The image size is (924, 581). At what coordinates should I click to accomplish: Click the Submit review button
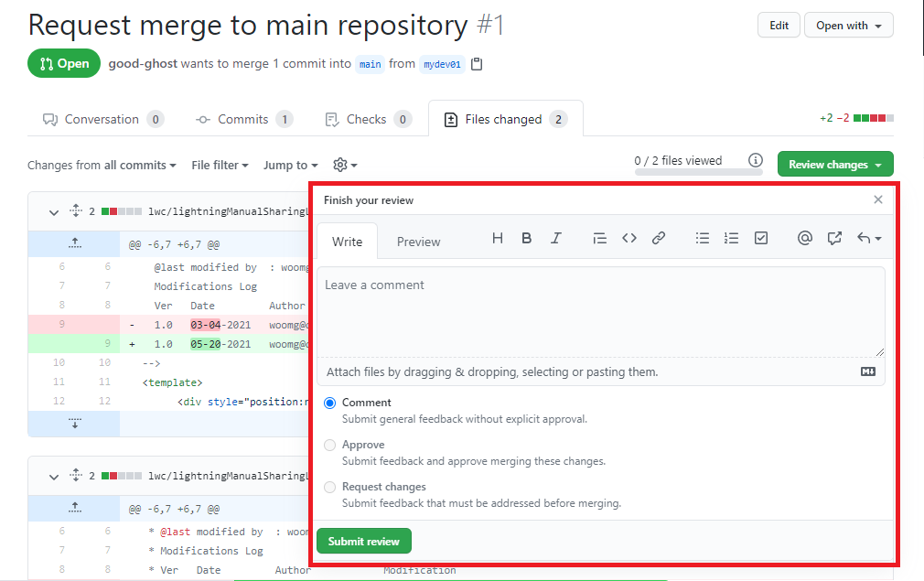363,541
